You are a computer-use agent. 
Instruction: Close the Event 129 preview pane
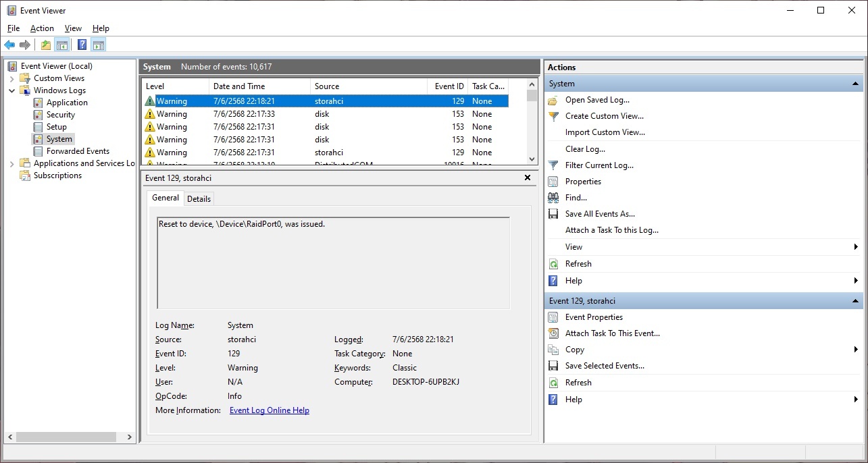point(528,178)
